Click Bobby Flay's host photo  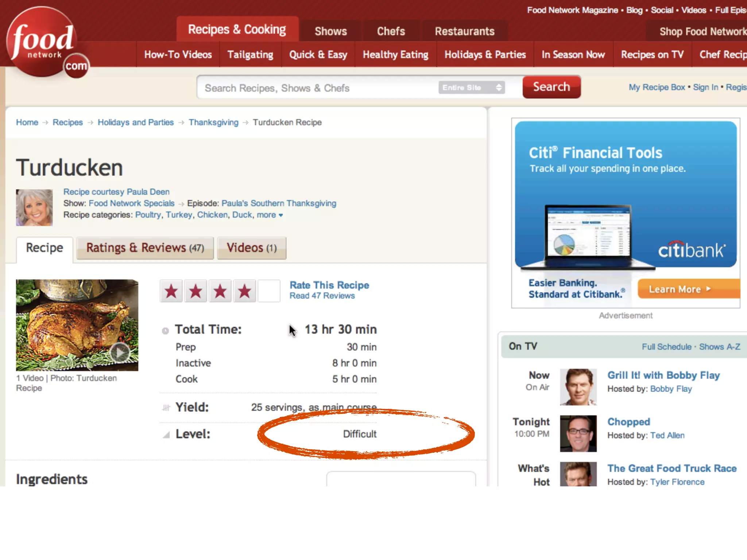[x=578, y=387]
